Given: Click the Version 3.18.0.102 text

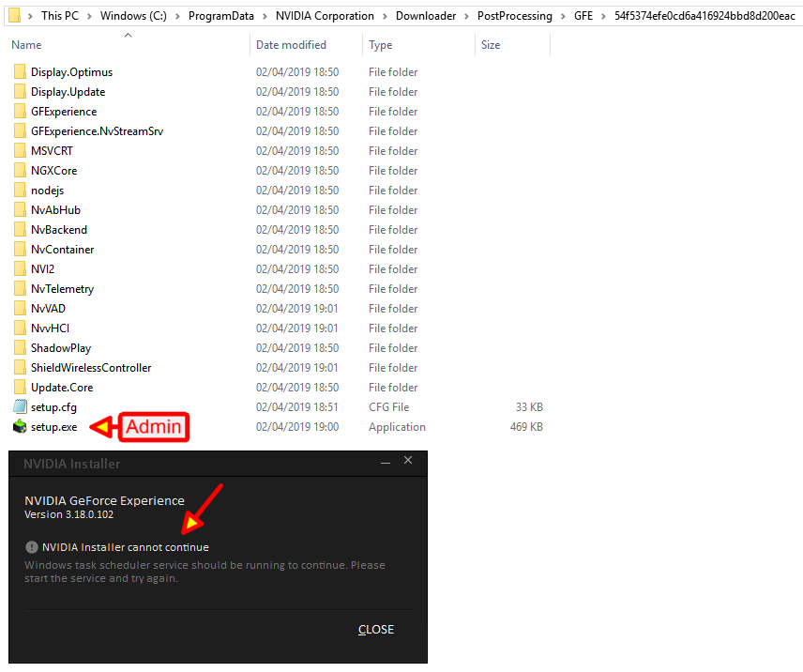Looking at the screenshot, I should click(x=69, y=514).
